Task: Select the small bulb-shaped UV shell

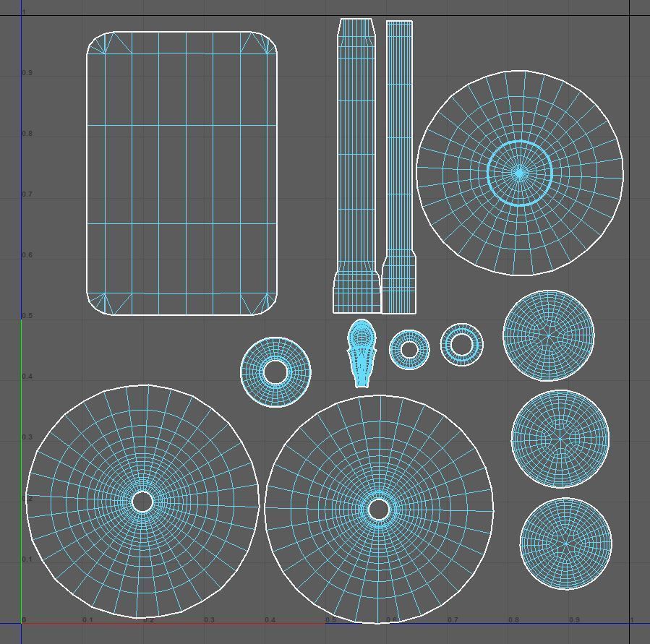Action: coord(362,353)
